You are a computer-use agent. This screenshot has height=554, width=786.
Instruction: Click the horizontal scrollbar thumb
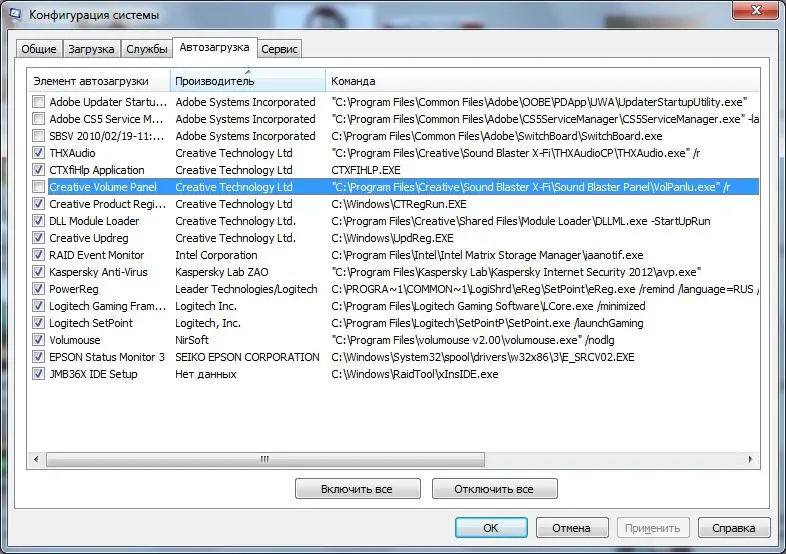click(x=265, y=459)
